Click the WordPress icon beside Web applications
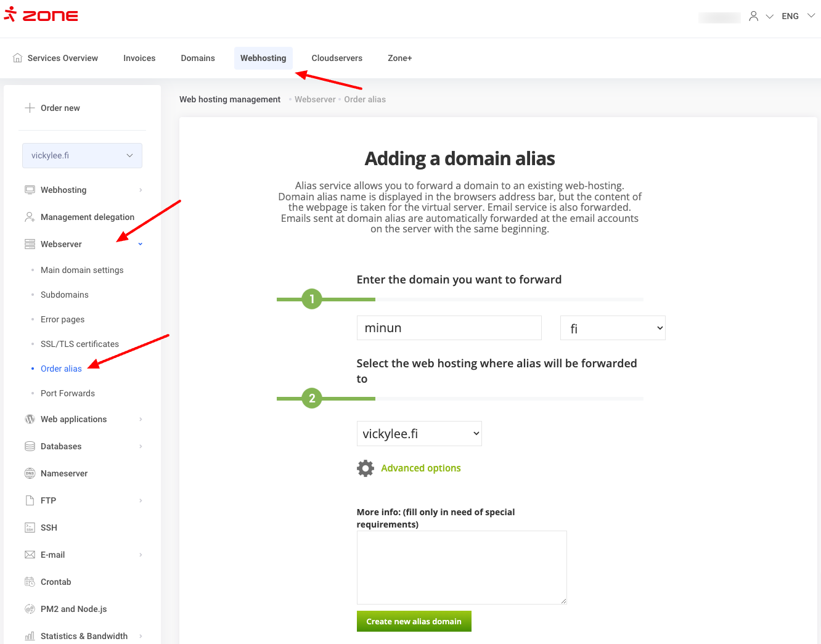The image size is (821, 644). 30,419
